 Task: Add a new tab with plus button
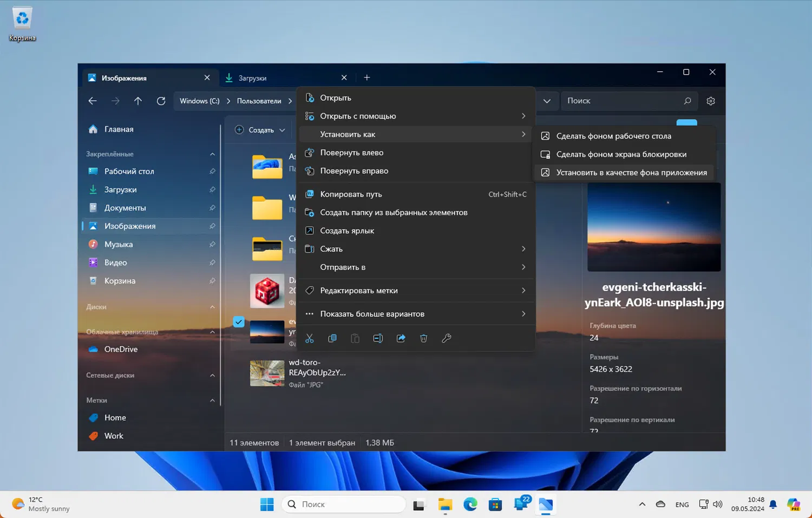click(366, 78)
